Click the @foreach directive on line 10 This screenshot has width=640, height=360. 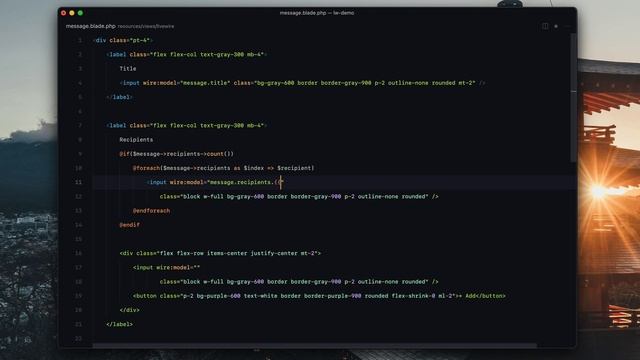click(x=146, y=168)
